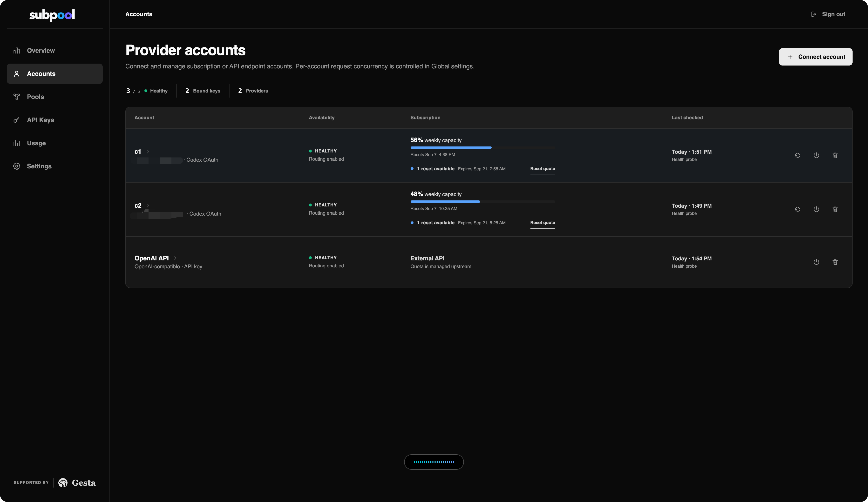The image size is (868, 502).
Task: Reset quota for c1 account
Action: (x=542, y=169)
